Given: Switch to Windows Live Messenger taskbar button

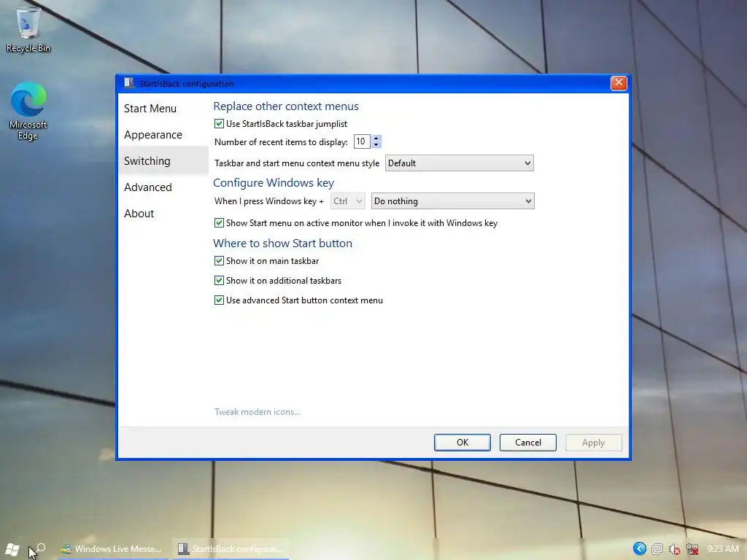Looking at the screenshot, I should click(x=112, y=549).
